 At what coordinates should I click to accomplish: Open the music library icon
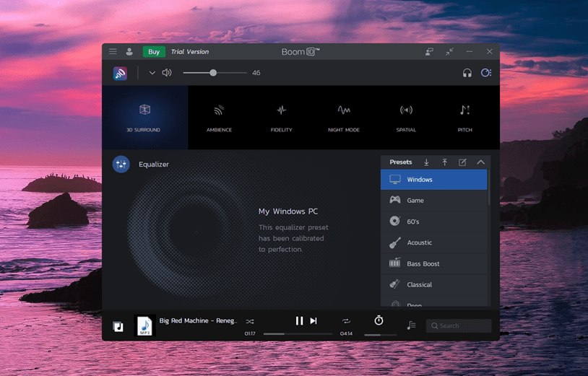point(118,326)
